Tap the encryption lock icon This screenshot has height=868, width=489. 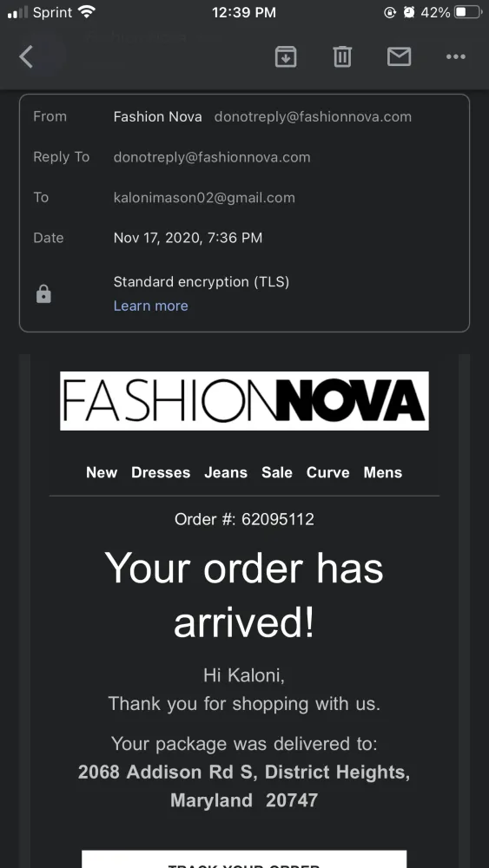point(43,294)
